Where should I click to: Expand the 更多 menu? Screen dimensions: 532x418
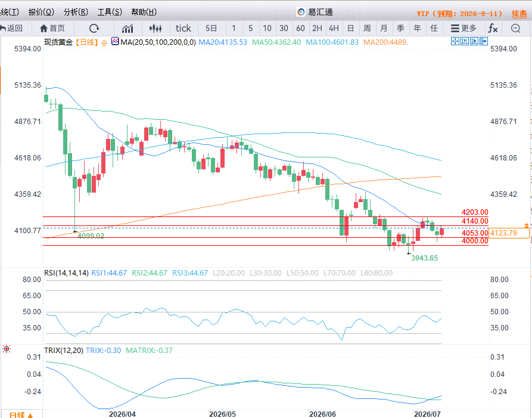point(463,28)
